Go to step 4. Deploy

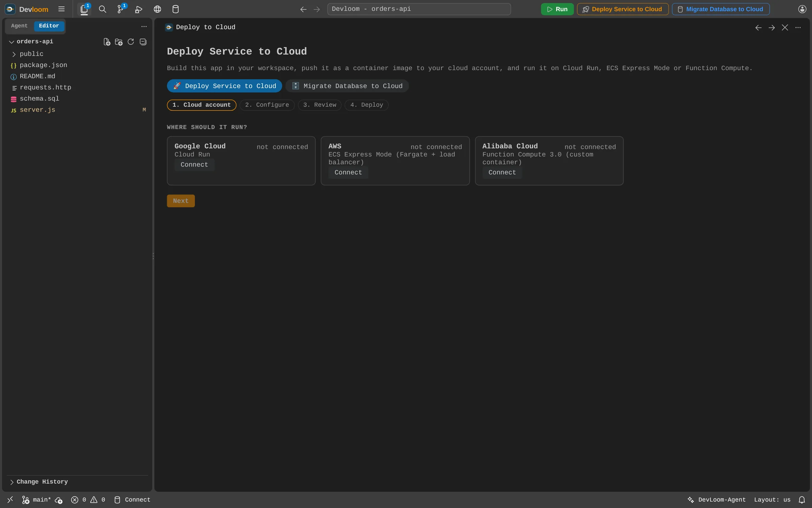(x=366, y=105)
